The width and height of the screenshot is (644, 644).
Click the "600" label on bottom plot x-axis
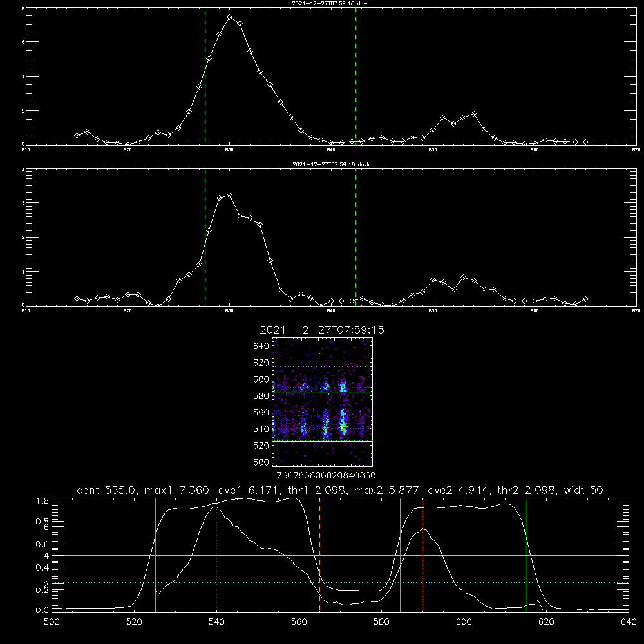tap(464, 622)
